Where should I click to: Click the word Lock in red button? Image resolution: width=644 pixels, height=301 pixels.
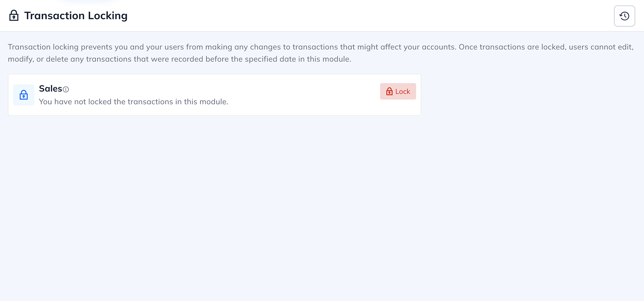pos(402,92)
